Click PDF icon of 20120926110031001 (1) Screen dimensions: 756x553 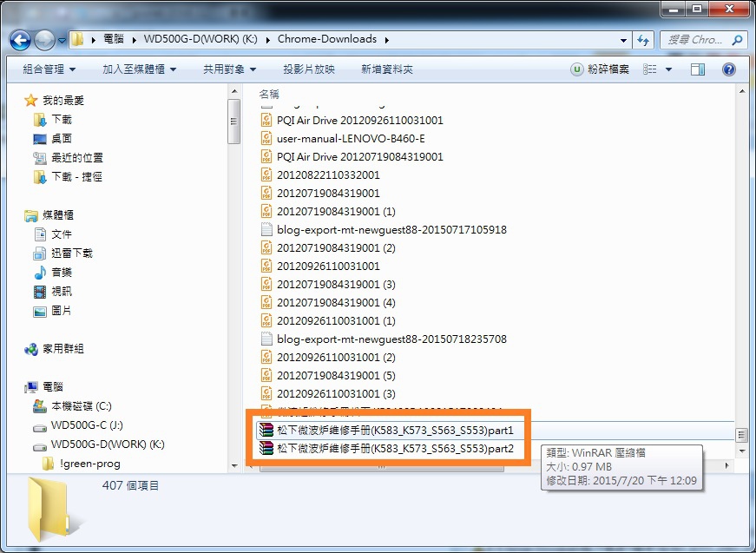coord(266,320)
